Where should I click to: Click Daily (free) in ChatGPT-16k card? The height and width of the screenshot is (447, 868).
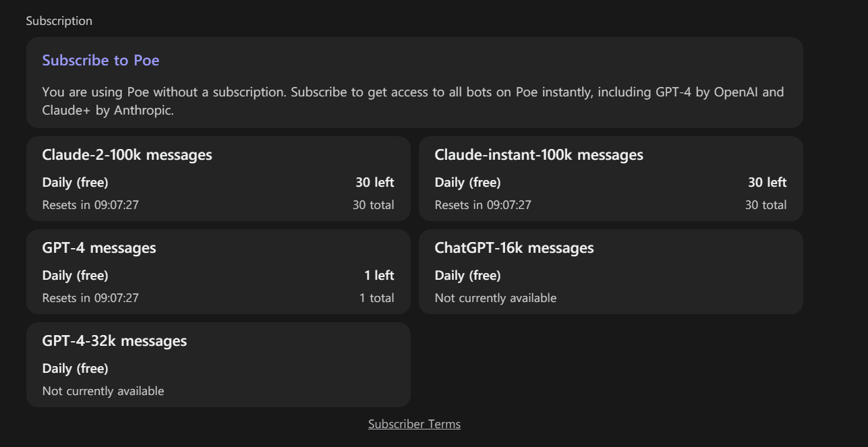[x=467, y=276]
